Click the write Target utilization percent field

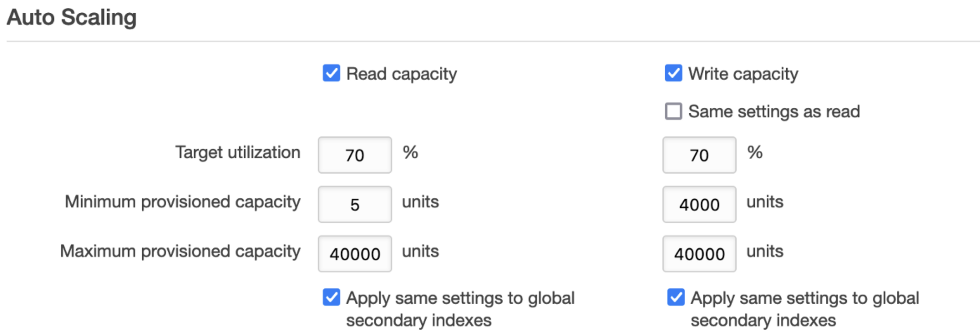pos(699,155)
